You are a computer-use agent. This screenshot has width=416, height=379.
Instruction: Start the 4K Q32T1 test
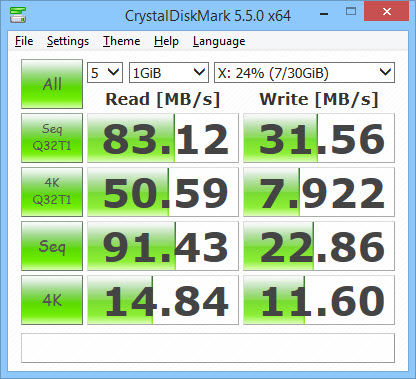(52, 192)
